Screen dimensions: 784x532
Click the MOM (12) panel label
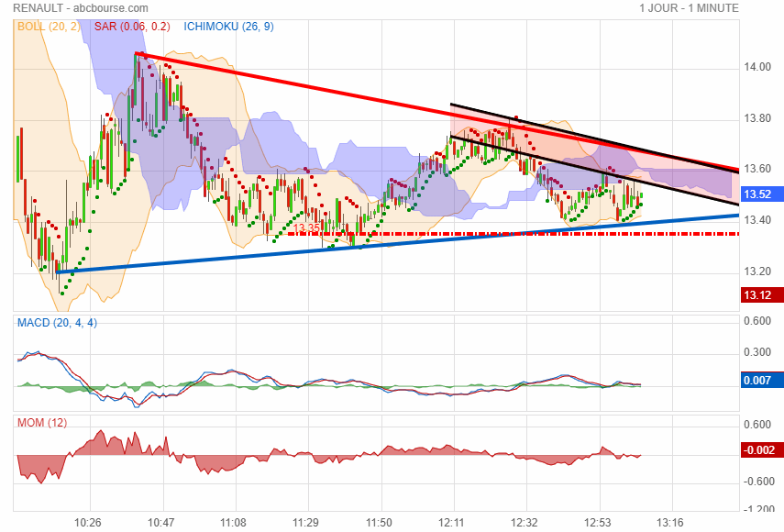(x=42, y=423)
